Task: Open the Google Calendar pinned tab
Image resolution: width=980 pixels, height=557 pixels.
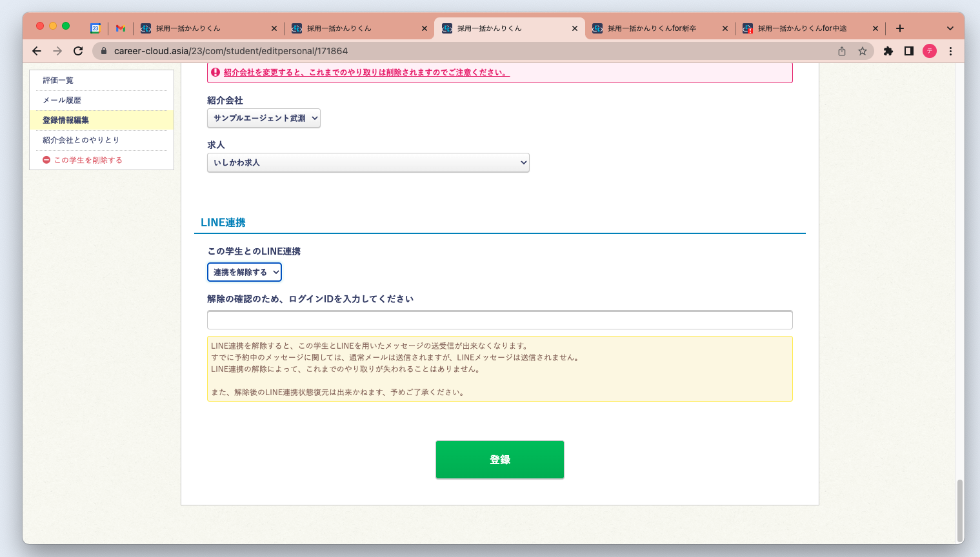Action: pyautogui.click(x=95, y=28)
